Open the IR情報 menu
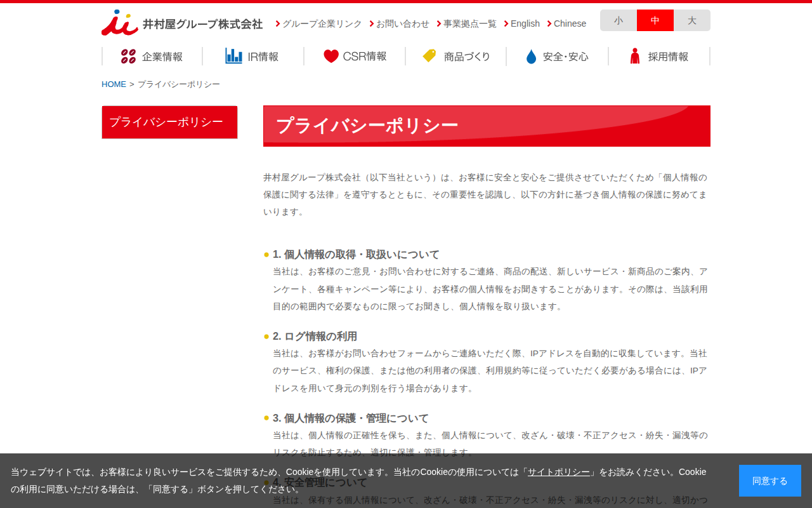This screenshot has width=812, height=508. (x=253, y=57)
